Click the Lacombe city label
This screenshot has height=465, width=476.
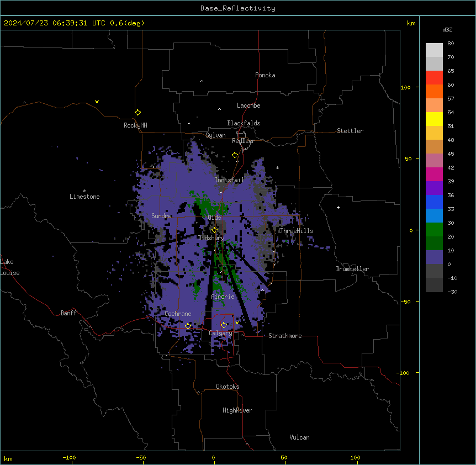pos(248,105)
